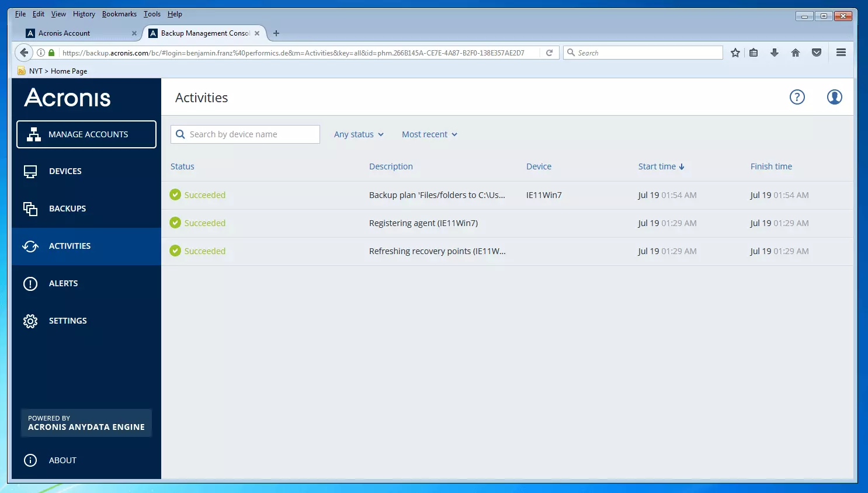The image size is (868, 493).
Task: Expand the Any status filter dropdown
Action: [359, 134]
